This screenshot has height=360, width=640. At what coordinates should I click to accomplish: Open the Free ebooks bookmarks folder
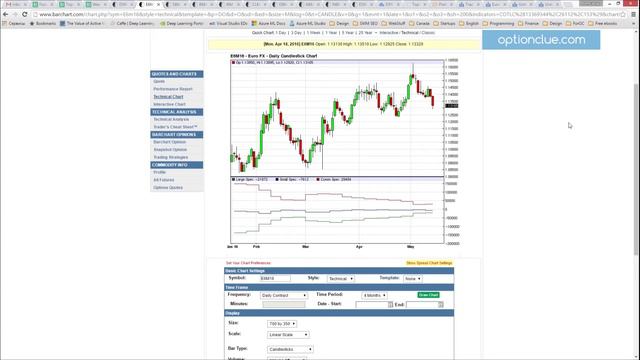tap(603, 24)
